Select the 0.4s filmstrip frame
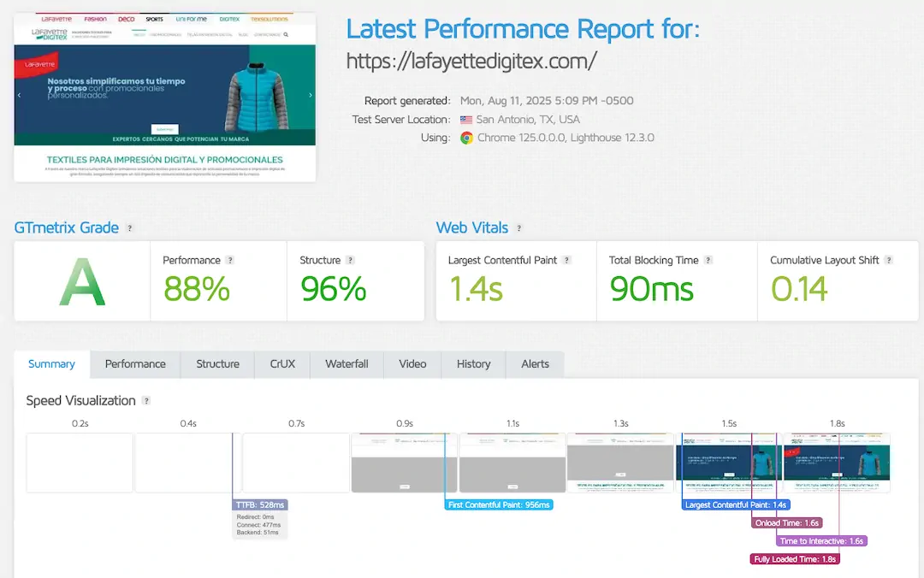 pyautogui.click(x=188, y=463)
